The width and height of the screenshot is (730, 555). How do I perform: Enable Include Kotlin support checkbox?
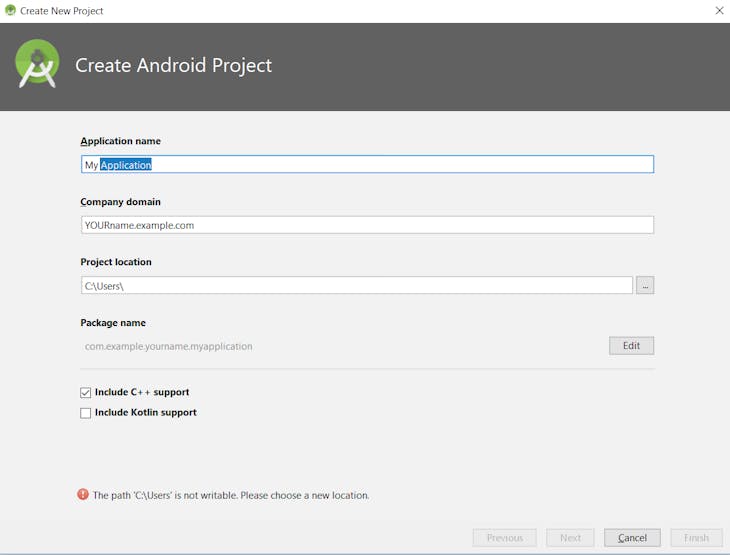(x=85, y=413)
